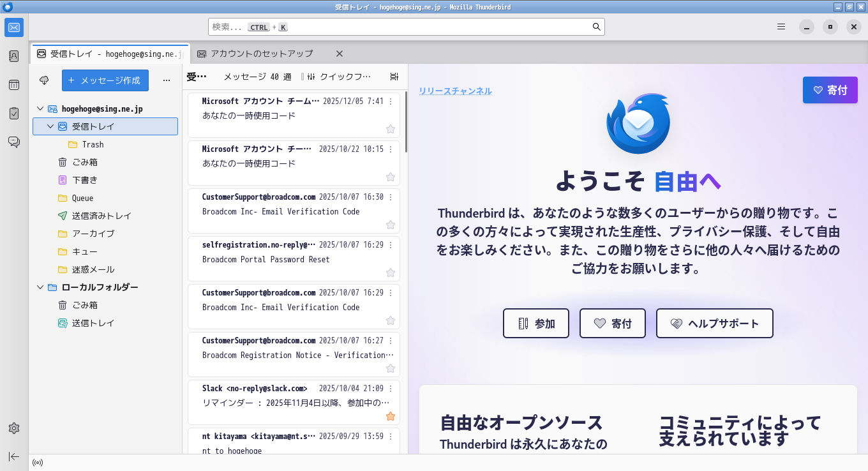The image size is (868, 471).
Task: Star the 16:30 Broadcom verification message
Action: coord(391,225)
